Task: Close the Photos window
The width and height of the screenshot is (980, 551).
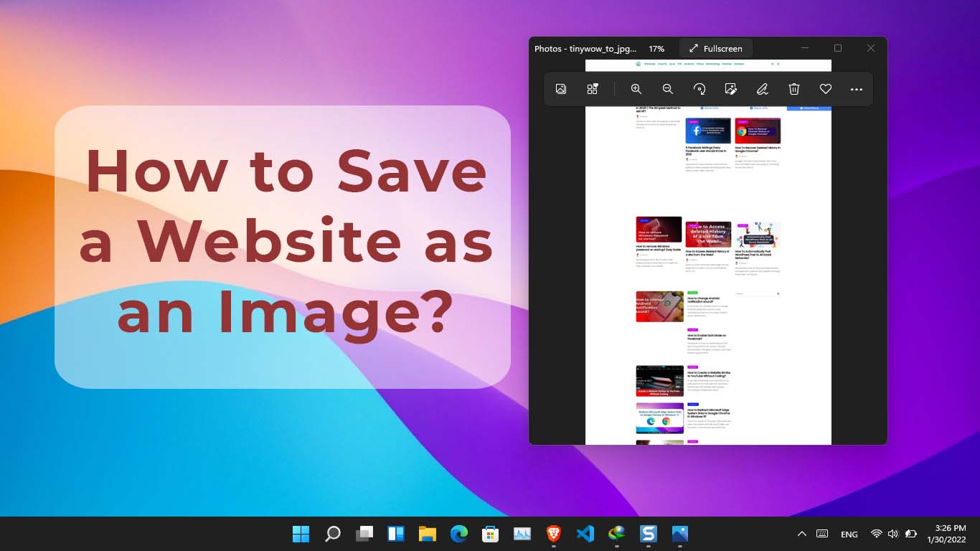Action: pos(871,48)
